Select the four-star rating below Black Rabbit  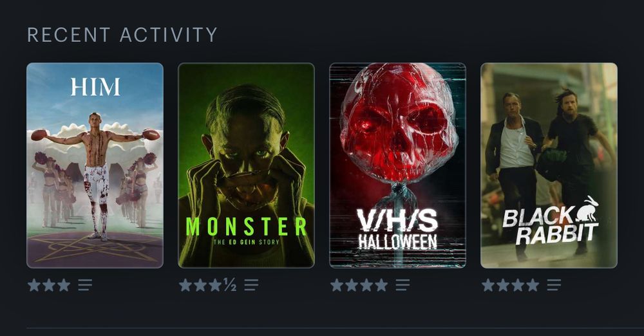[511, 285]
